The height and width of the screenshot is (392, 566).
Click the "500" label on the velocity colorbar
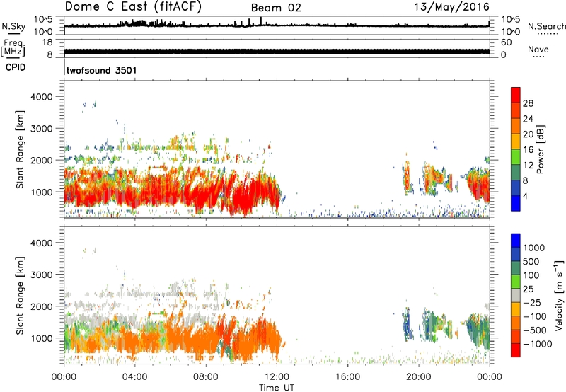point(531,261)
